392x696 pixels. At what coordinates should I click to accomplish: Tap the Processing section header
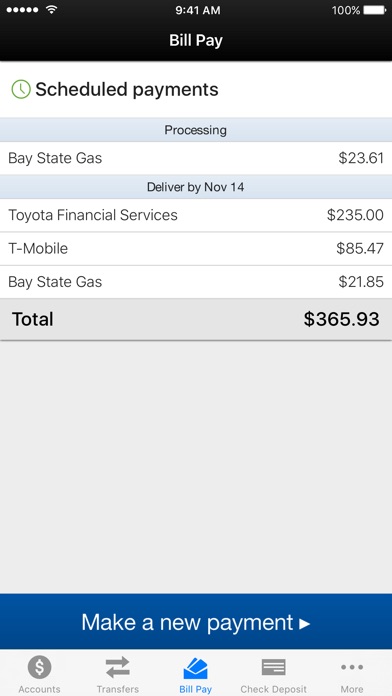[196, 130]
